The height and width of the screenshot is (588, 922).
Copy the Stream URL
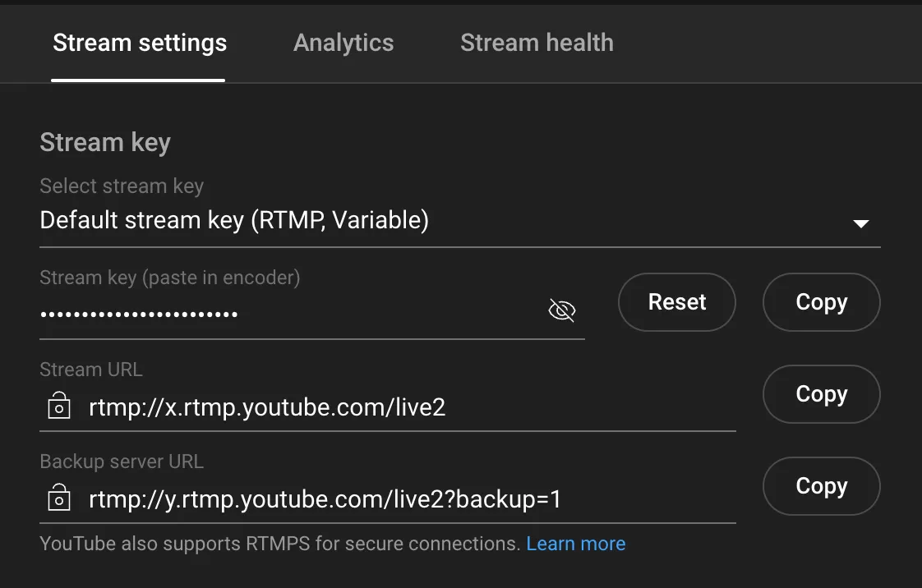tap(822, 394)
